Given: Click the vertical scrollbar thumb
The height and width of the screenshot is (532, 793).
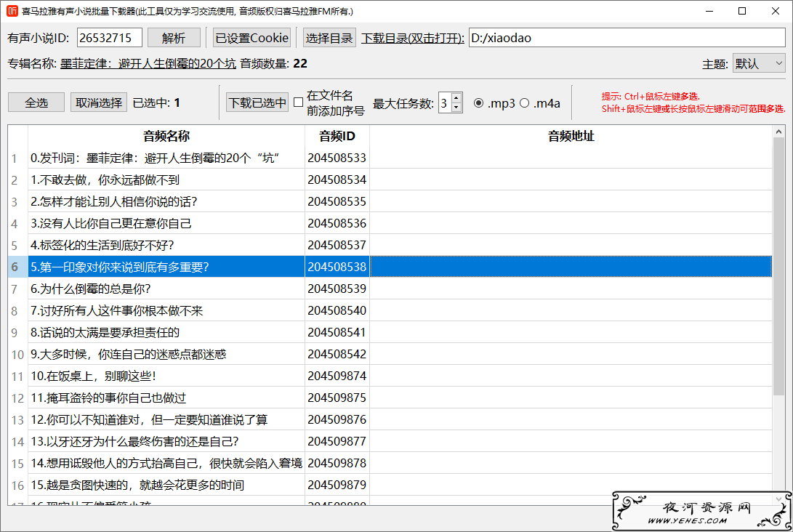Looking at the screenshot, I should coord(778,266).
